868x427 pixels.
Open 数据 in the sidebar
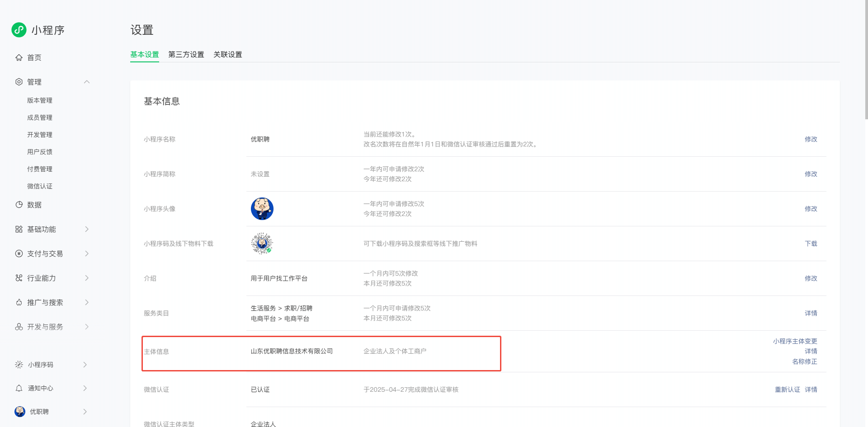pos(34,205)
